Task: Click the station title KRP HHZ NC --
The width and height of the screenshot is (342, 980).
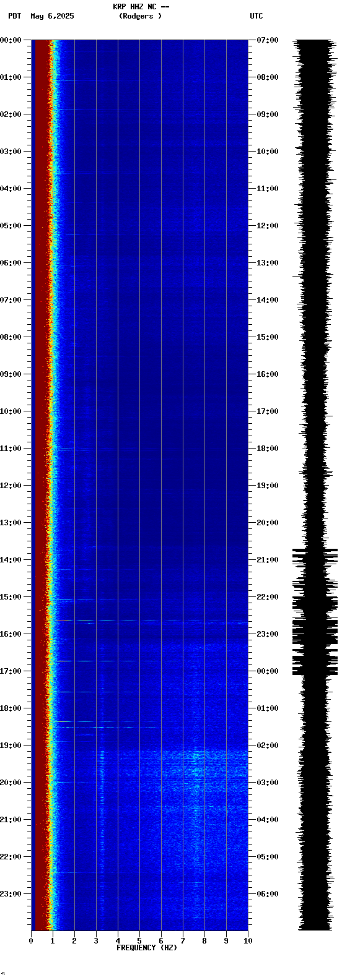Action: pos(141,6)
